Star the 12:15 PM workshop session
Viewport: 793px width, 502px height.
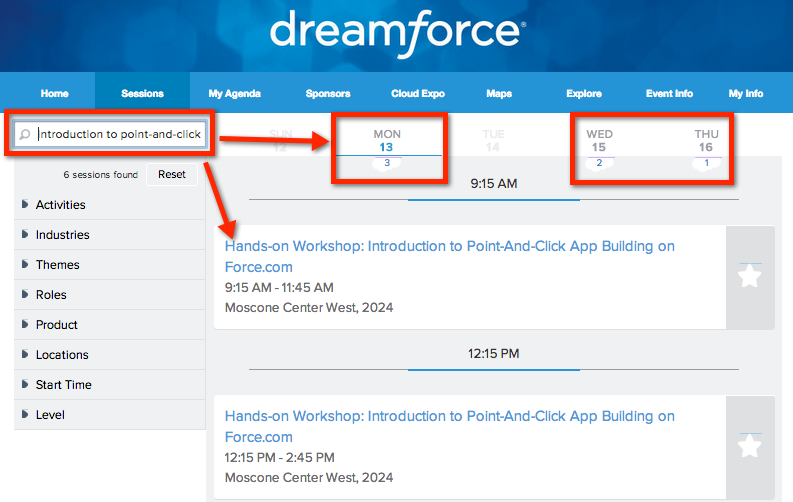click(x=750, y=446)
